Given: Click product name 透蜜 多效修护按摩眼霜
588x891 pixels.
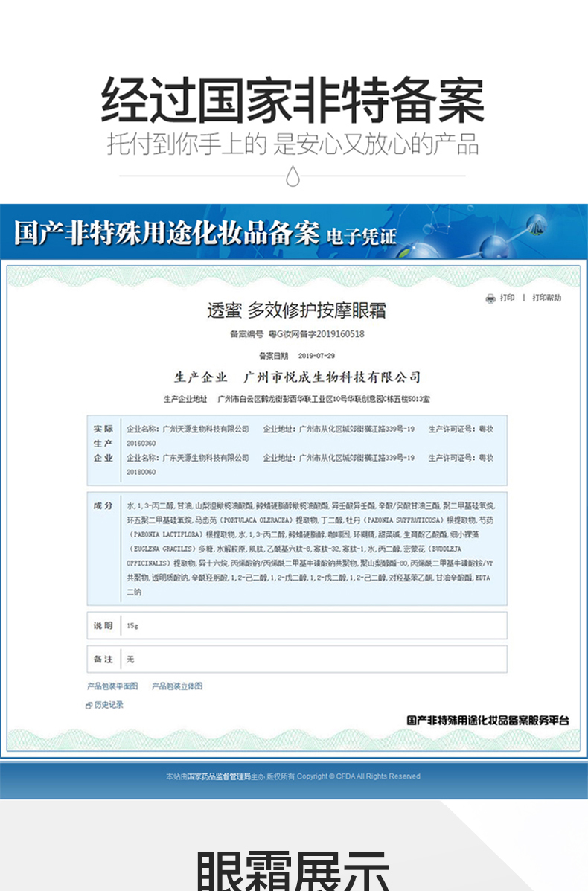Looking at the screenshot, I should (x=296, y=310).
